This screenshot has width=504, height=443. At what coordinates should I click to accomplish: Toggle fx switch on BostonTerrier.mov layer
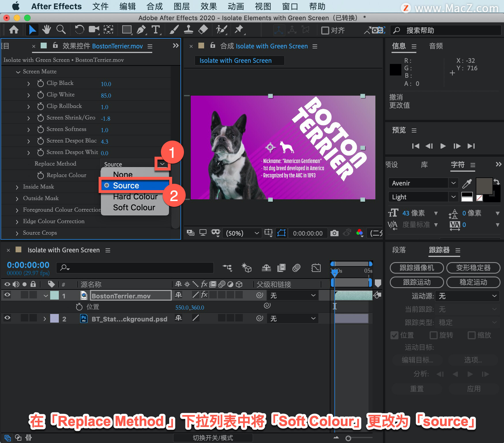click(x=204, y=294)
